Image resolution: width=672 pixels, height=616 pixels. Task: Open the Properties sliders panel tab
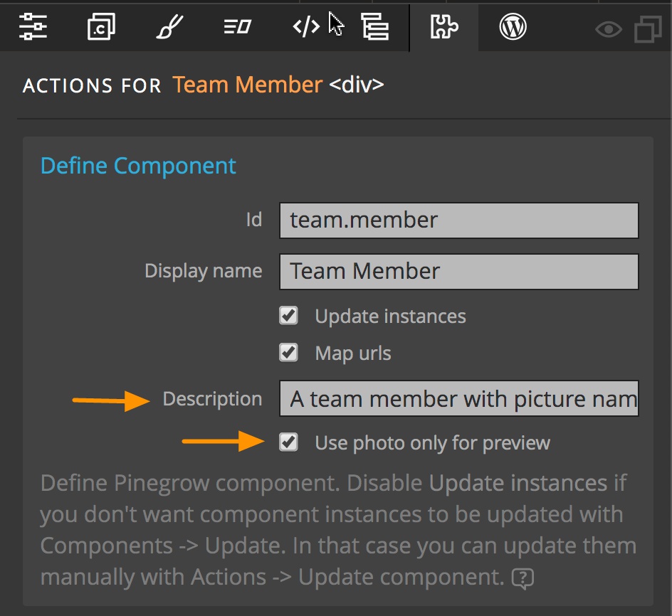pyautogui.click(x=33, y=26)
